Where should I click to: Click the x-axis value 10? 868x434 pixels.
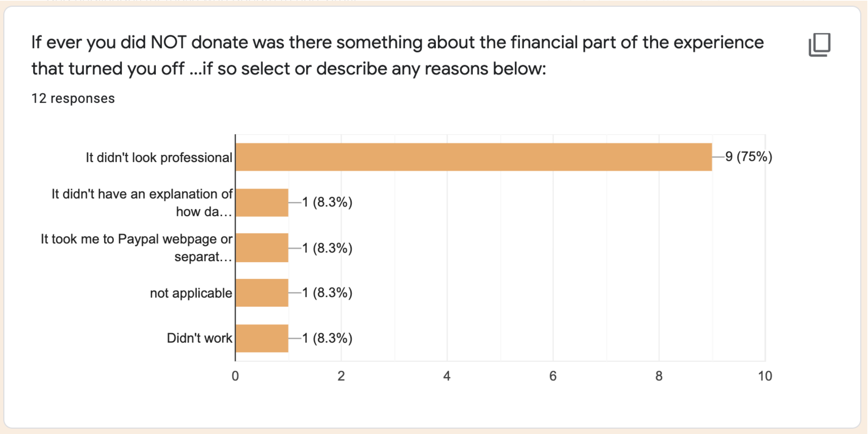[765, 376]
